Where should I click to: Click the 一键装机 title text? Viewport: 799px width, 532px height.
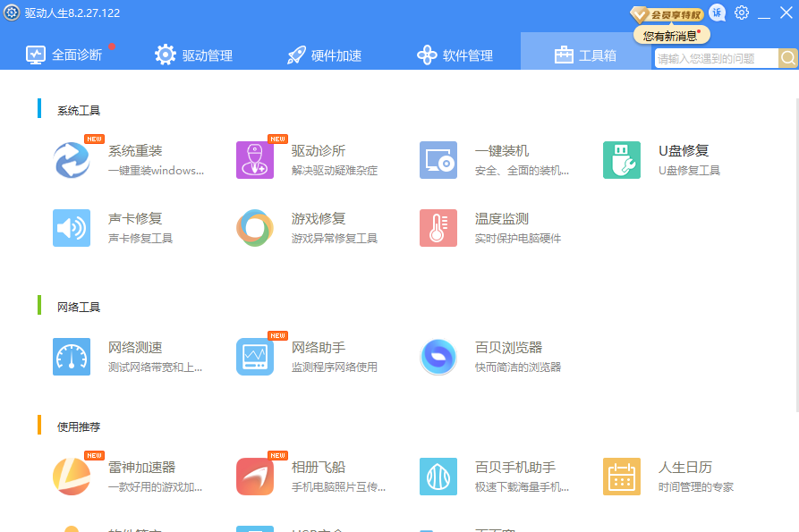pyautogui.click(x=502, y=151)
